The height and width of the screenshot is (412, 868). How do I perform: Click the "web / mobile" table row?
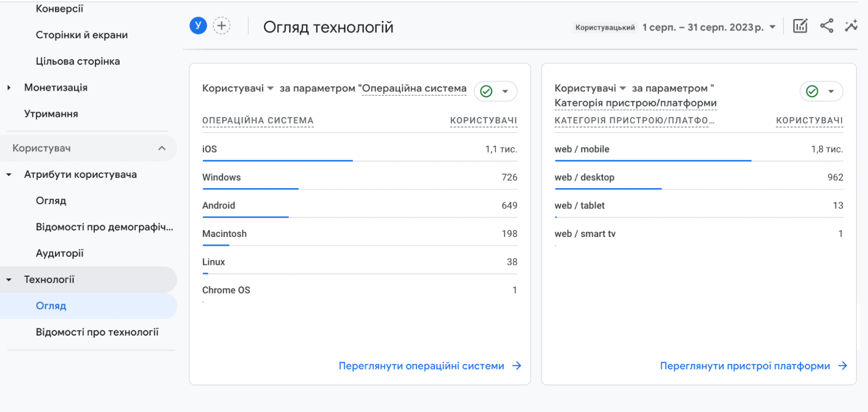tap(698, 149)
